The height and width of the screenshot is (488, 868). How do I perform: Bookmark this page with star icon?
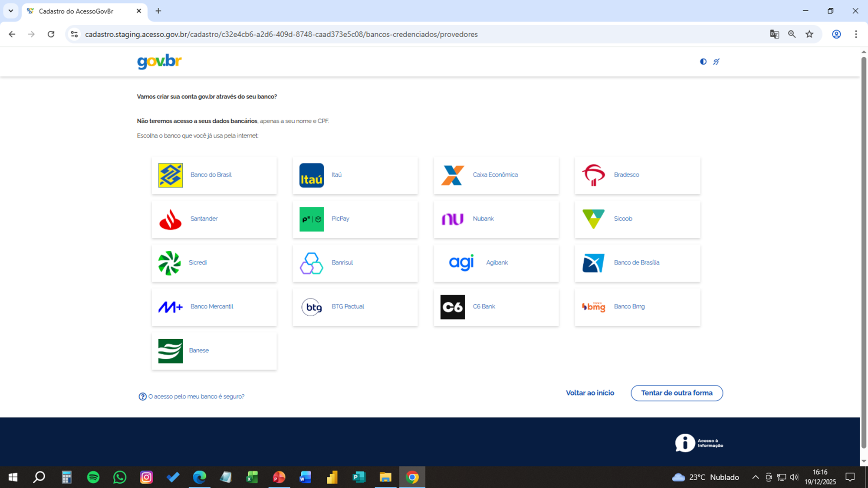tap(809, 34)
